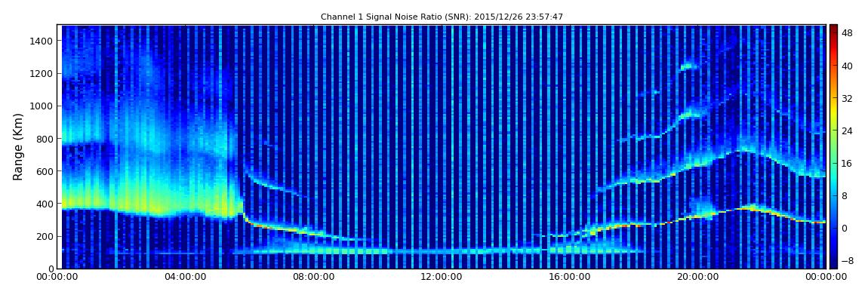Click the 20:00:00 time tick label

tap(698, 277)
